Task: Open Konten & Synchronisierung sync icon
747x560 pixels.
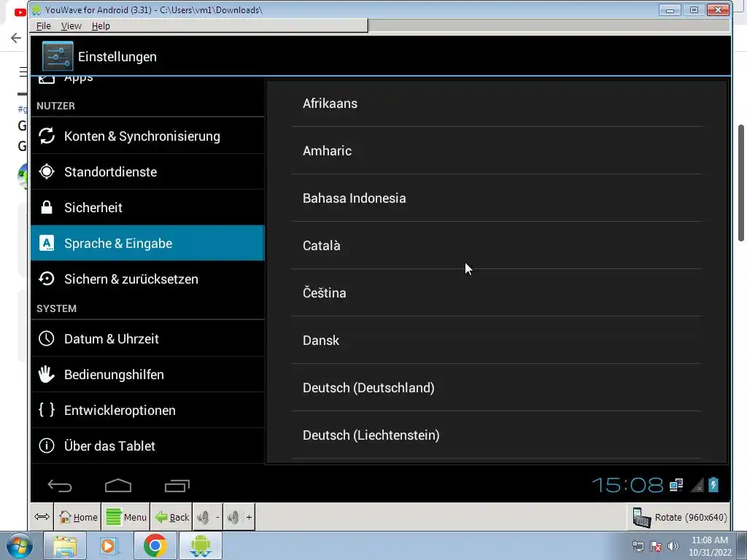Action: pyautogui.click(x=47, y=136)
